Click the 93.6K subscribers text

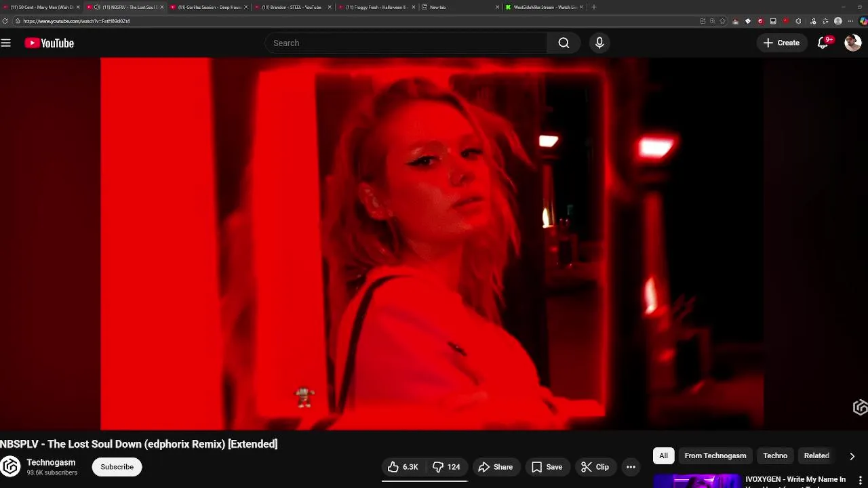pyautogui.click(x=52, y=472)
